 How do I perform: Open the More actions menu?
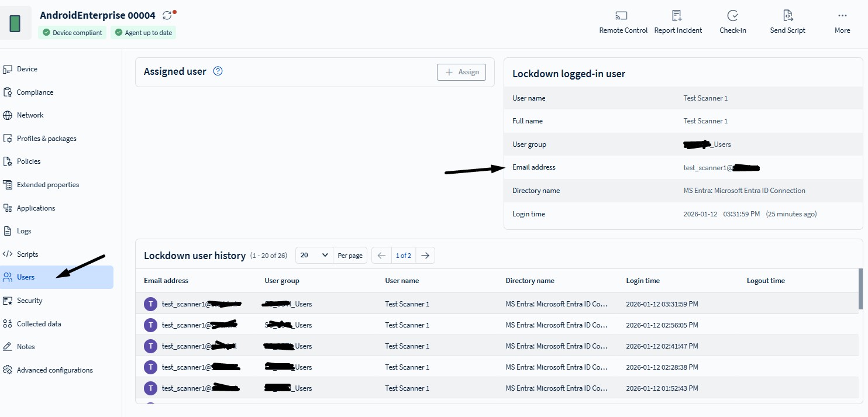coord(842,16)
